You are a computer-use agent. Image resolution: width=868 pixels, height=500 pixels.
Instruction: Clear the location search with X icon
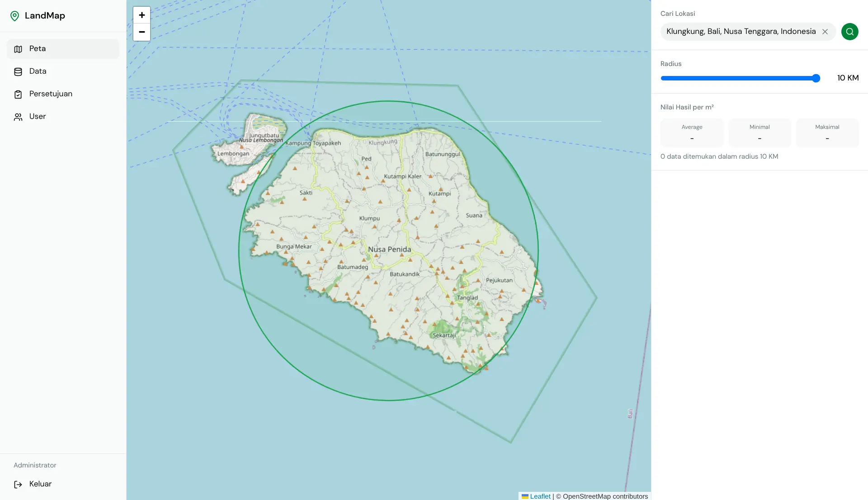(825, 32)
